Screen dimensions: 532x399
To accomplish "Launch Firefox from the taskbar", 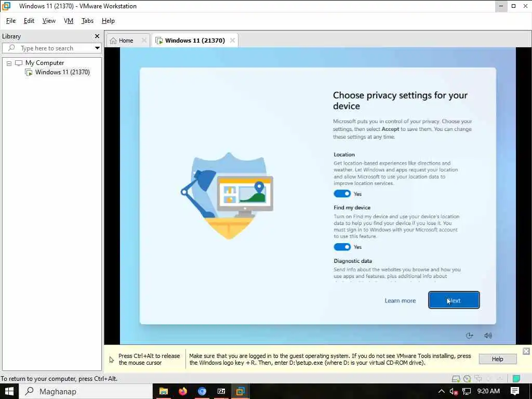I will 183,392.
